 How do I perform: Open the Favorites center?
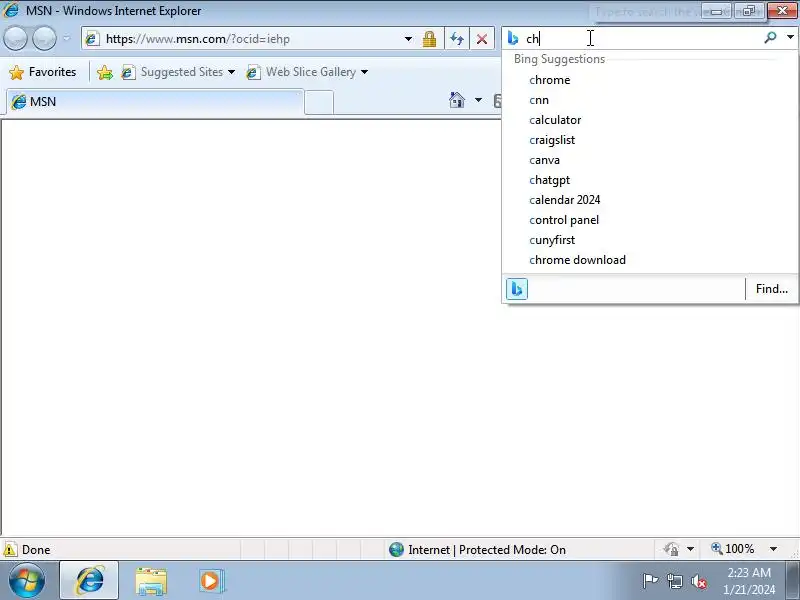pyautogui.click(x=43, y=72)
